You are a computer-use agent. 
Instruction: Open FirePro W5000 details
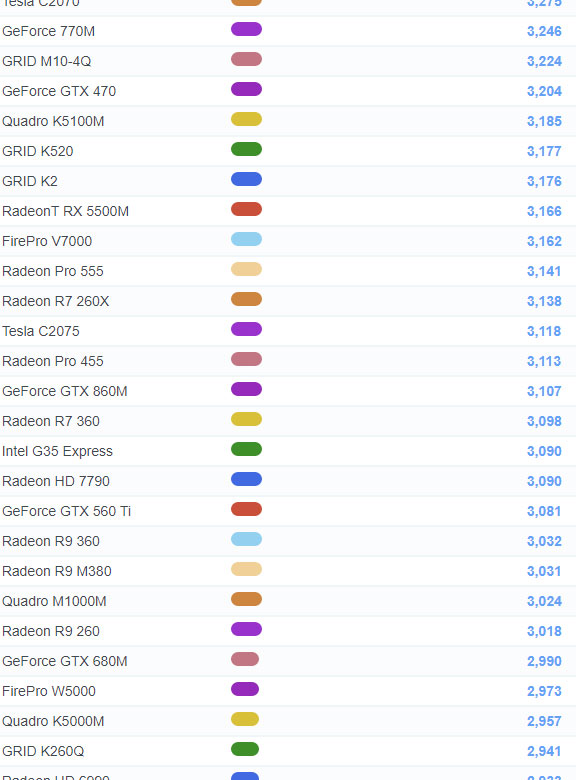click(x=49, y=691)
